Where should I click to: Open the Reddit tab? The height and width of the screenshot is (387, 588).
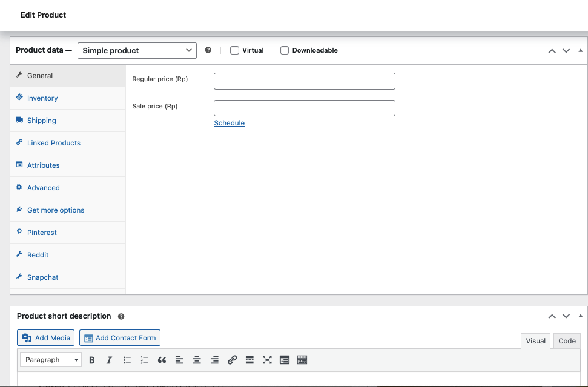coord(68,255)
